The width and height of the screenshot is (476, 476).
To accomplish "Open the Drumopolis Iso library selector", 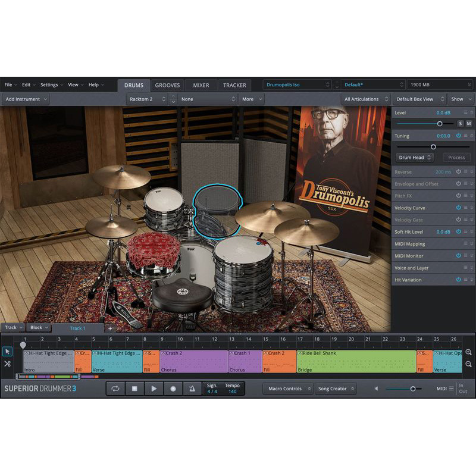I will pyautogui.click(x=297, y=84).
